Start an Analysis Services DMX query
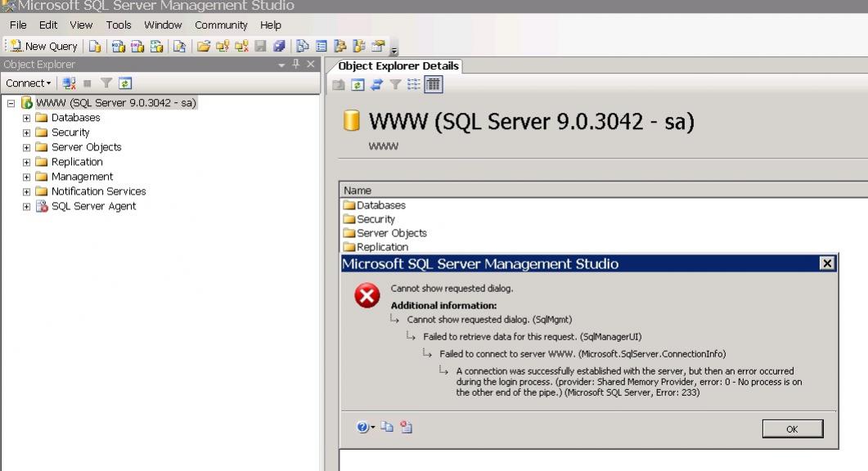 (137, 47)
